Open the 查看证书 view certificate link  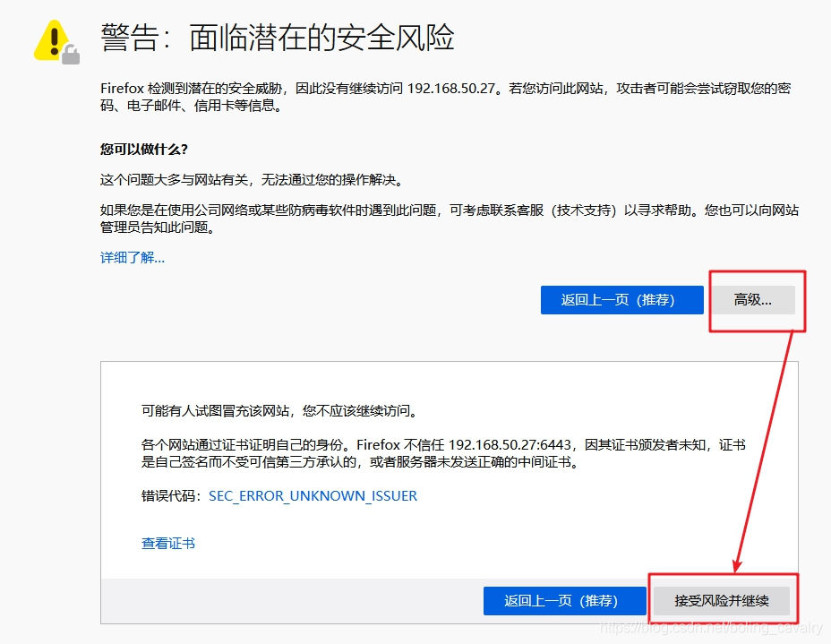(x=168, y=544)
